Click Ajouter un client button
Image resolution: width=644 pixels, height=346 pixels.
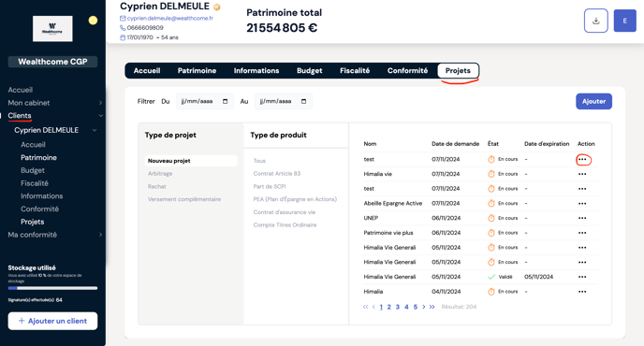[x=52, y=321]
